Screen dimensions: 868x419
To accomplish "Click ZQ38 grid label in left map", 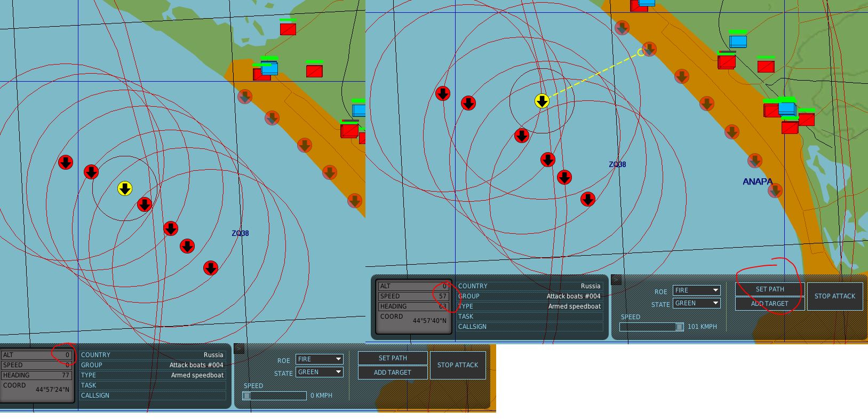I will pos(240,233).
